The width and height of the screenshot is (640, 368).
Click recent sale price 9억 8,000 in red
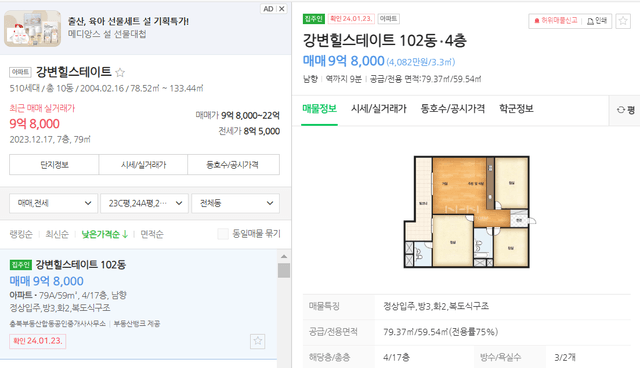coord(35,124)
